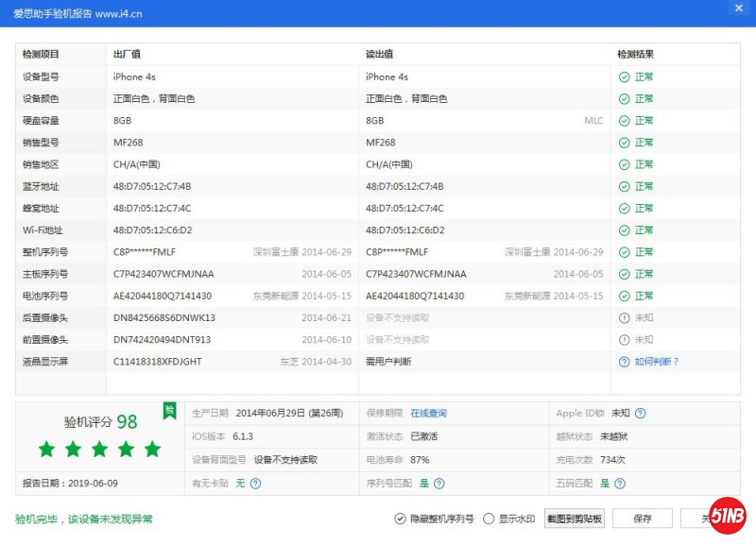Click 截图到剪贴板 button
The width and height of the screenshot is (756, 544).
point(574,518)
